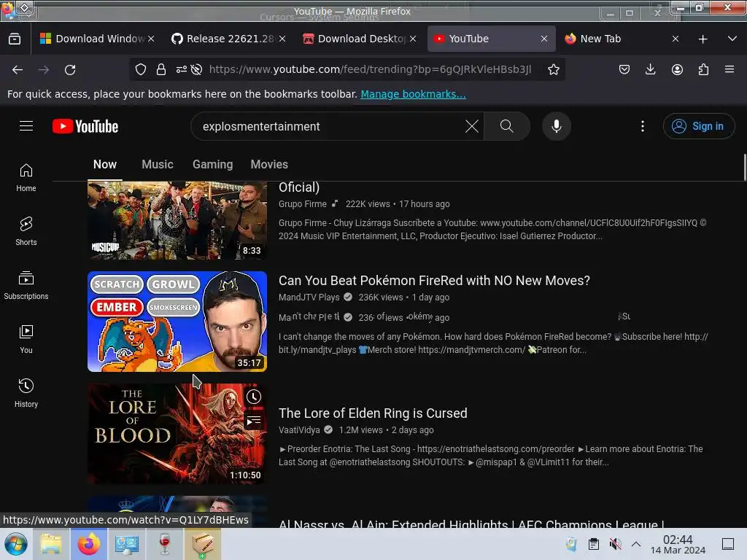Click the Manage bookmarks link
The width and height of the screenshot is (747, 560).
pyautogui.click(x=413, y=94)
